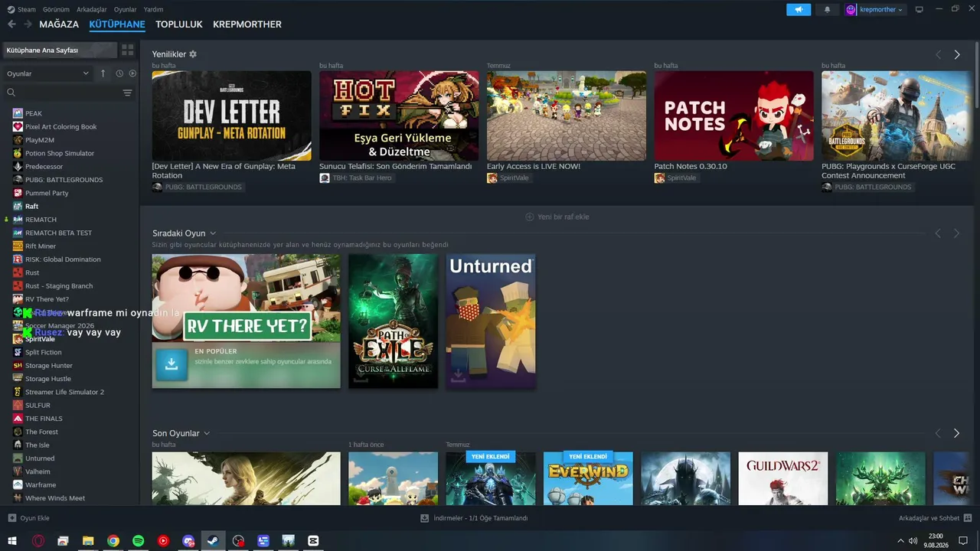Open Google Chrome from the taskbar
The height and width of the screenshot is (551, 980).
pyautogui.click(x=113, y=540)
